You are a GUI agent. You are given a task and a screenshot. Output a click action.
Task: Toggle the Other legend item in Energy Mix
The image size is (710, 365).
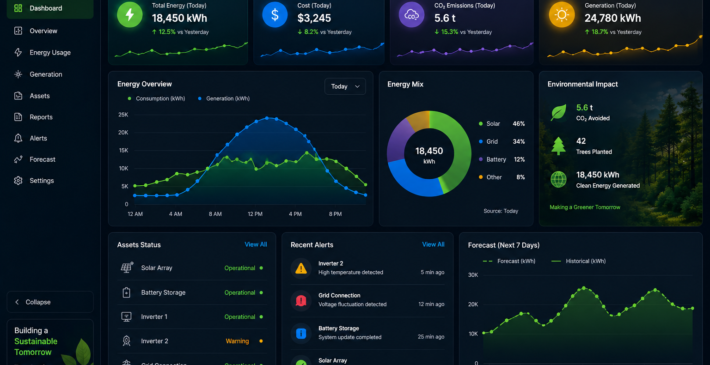point(502,177)
